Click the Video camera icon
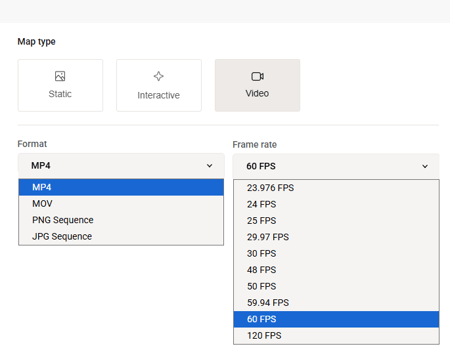The image size is (450, 361). 257,76
